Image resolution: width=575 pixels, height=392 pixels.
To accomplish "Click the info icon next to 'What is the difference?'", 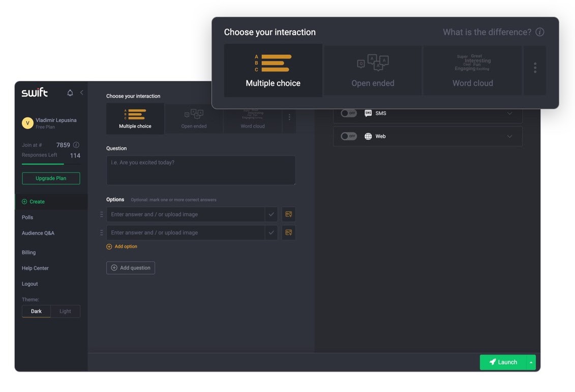I will tap(540, 32).
